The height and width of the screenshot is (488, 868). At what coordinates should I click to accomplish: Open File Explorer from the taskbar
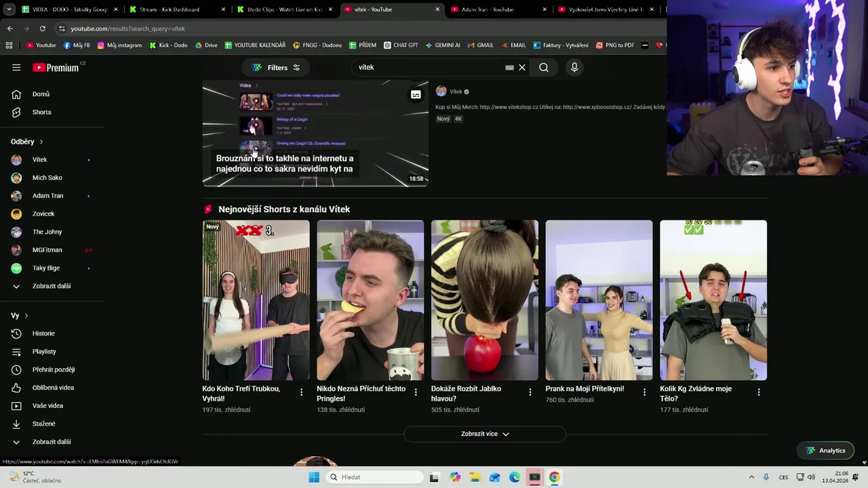(x=475, y=477)
